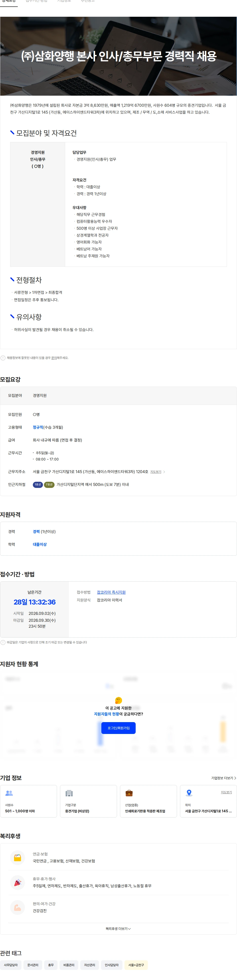Viewport: 237px width, 980px height.
Task: Click the hero banner image with laptop
Action: click(118, 56)
